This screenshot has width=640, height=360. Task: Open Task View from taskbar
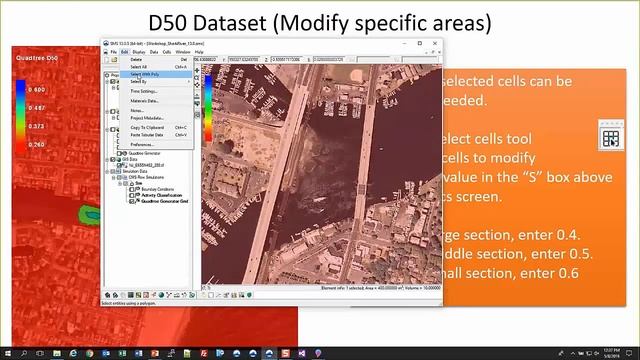pos(40,353)
